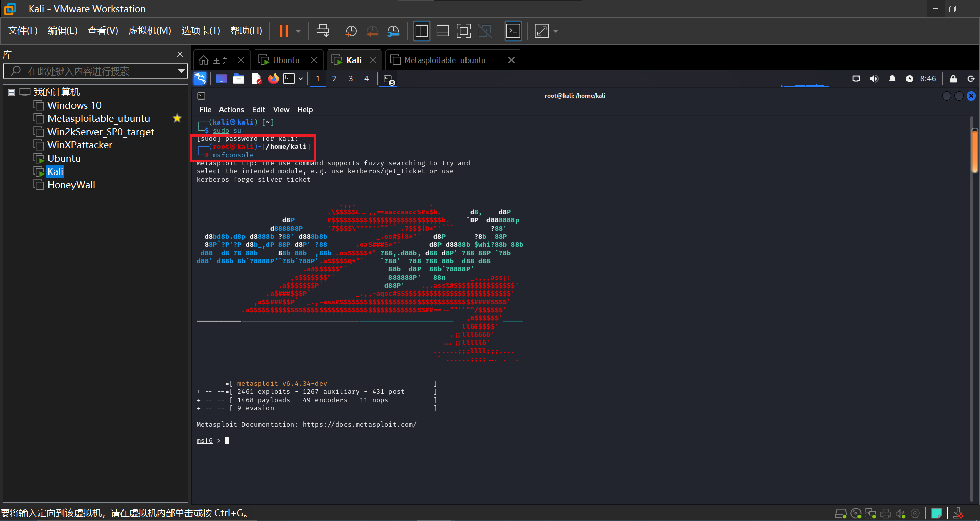Send Ctrl+Alt+Del to the virtual machine

pos(323,31)
